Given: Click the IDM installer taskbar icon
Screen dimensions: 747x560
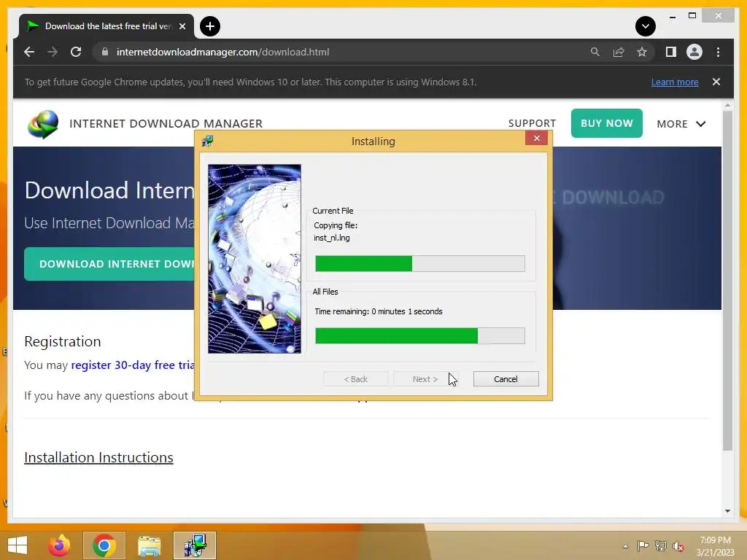Looking at the screenshot, I should pos(194,545).
